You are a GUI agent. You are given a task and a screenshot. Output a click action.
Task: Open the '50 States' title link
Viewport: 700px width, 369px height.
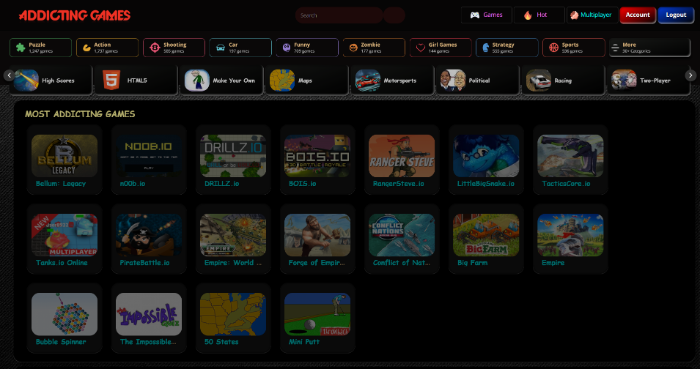(221, 342)
